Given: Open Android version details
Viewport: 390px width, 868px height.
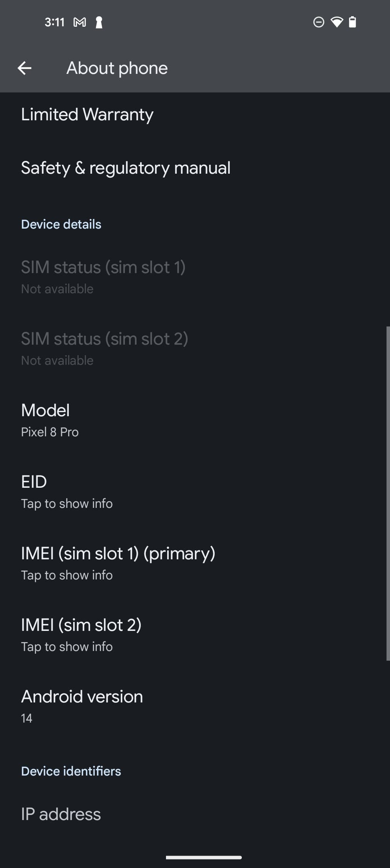Looking at the screenshot, I should click(x=82, y=706).
